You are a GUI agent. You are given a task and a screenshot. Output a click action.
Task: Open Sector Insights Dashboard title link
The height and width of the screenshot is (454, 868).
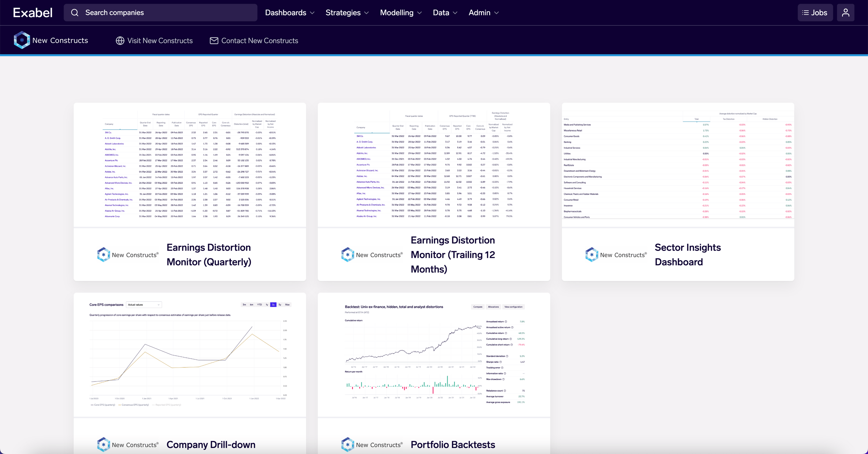687,255
